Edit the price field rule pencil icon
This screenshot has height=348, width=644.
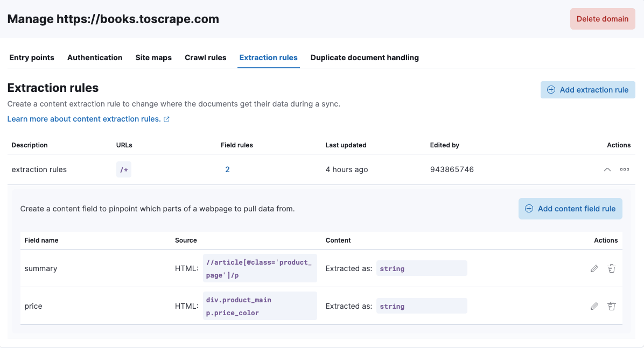tap(594, 306)
